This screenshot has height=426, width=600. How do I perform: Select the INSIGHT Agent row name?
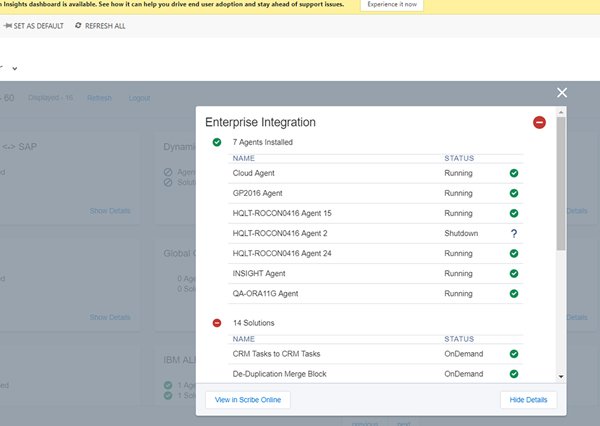(259, 273)
